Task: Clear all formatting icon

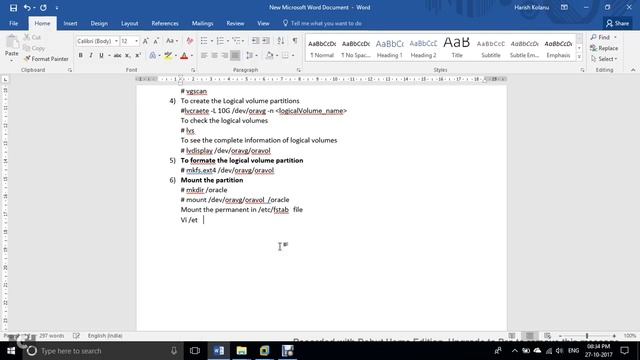Action: tap(189, 41)
